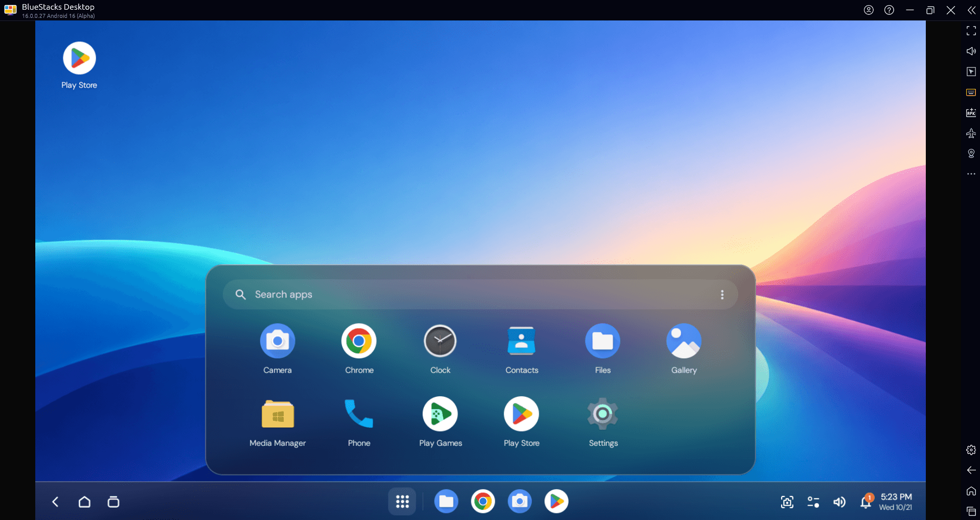Open Files from the taskbar
Image resolution: width=980 pixels, height=520 pixels.
[x=446, y=502]
